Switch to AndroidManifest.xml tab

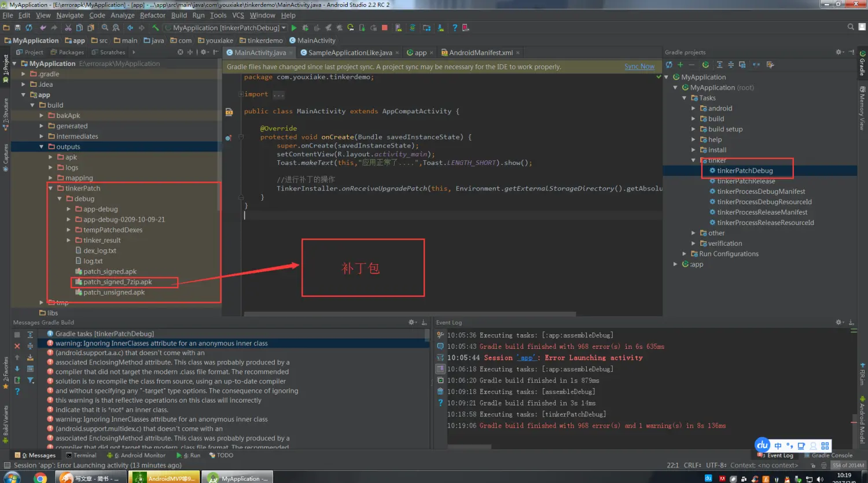(x=481, y=53)
